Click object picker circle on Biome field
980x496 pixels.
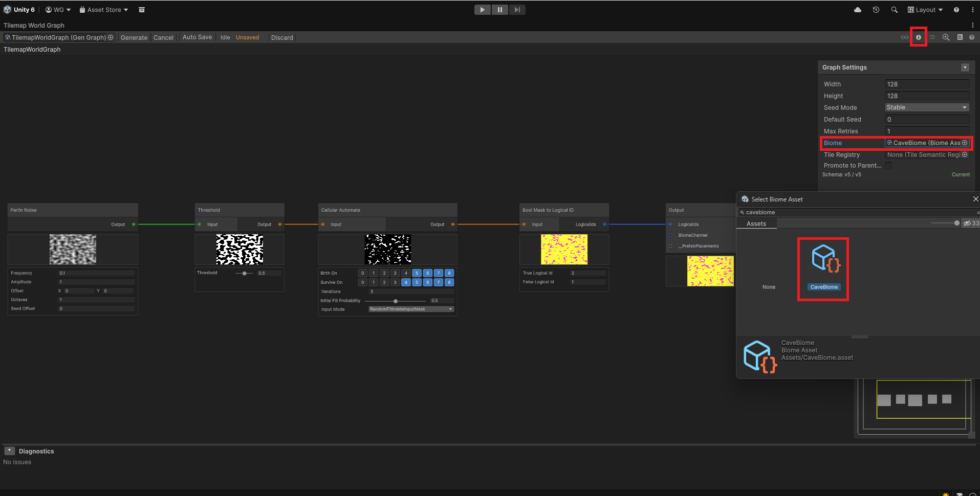[965, 143]
